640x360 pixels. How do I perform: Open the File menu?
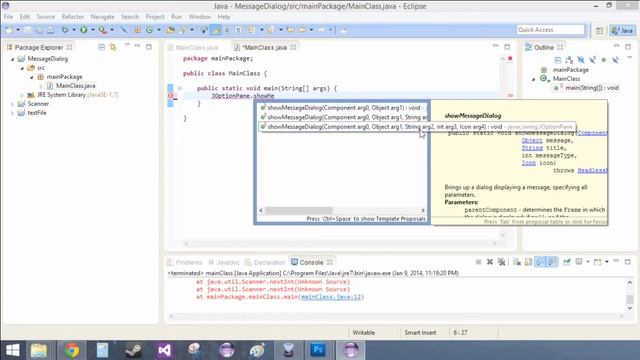click(9, 17)
